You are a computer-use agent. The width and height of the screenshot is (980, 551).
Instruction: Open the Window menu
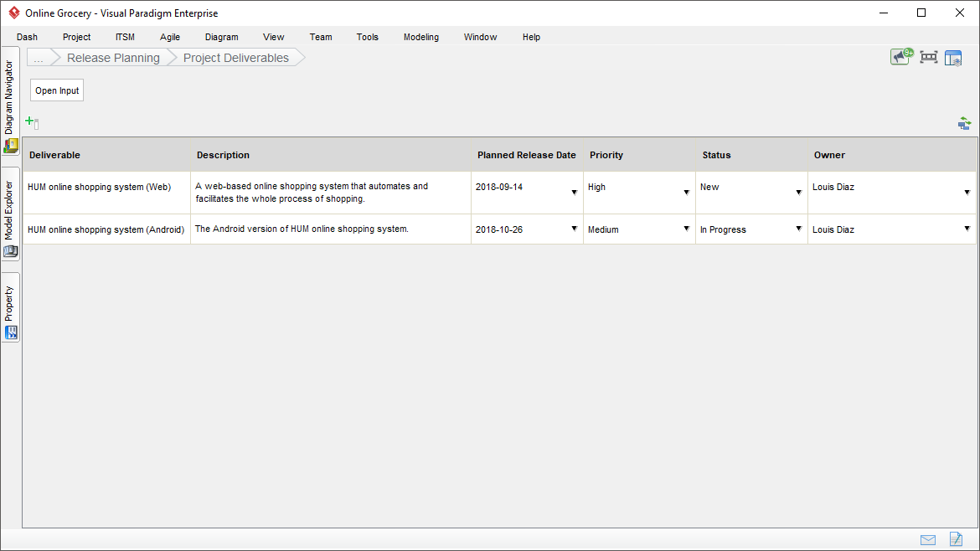coord(480,37)
